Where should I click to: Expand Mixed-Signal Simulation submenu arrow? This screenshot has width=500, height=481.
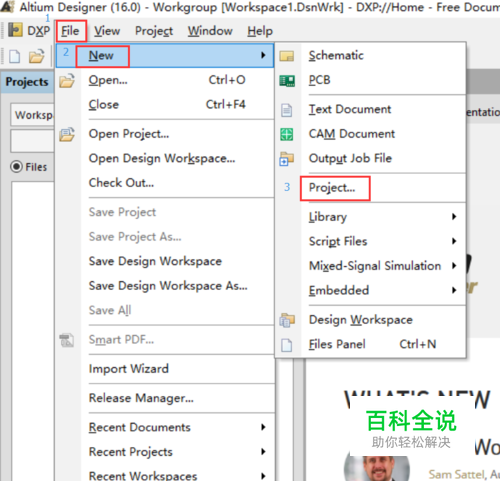click(x=454, y=266)
